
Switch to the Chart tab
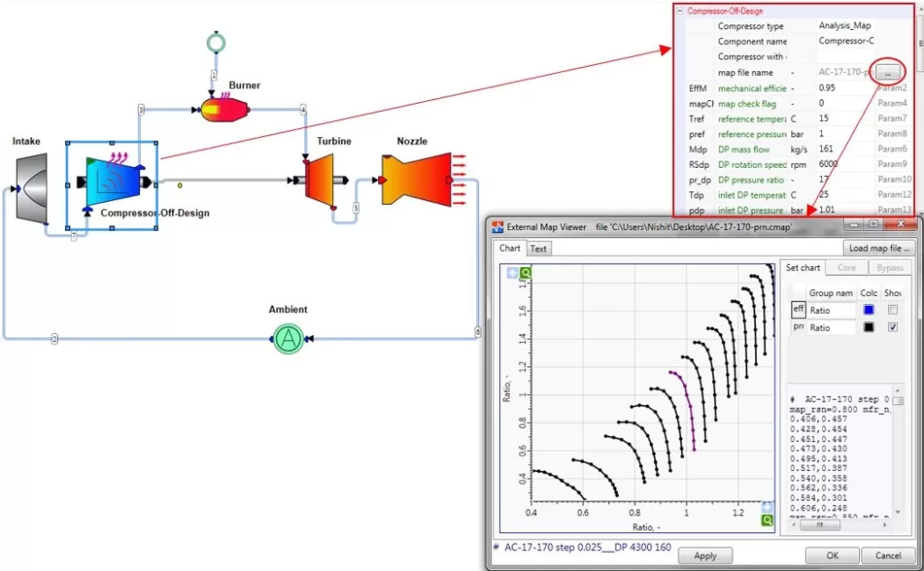(510, 248)
